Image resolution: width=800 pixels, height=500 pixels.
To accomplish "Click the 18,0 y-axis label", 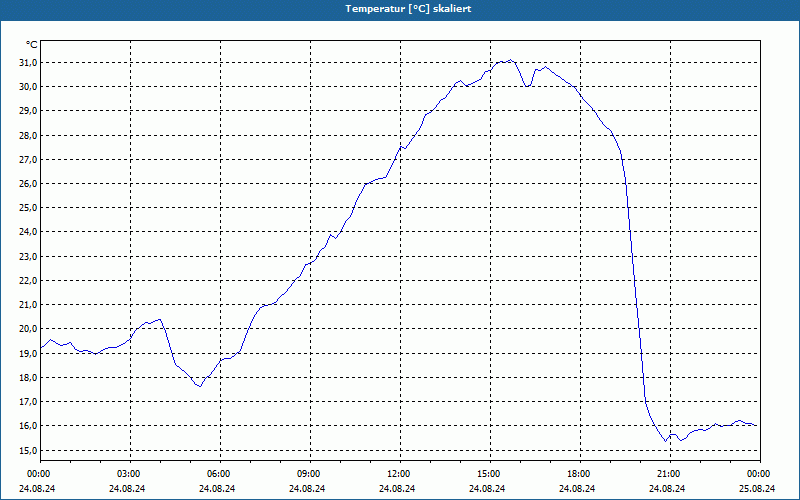I will pyautogui.click(x=28, y=378).
